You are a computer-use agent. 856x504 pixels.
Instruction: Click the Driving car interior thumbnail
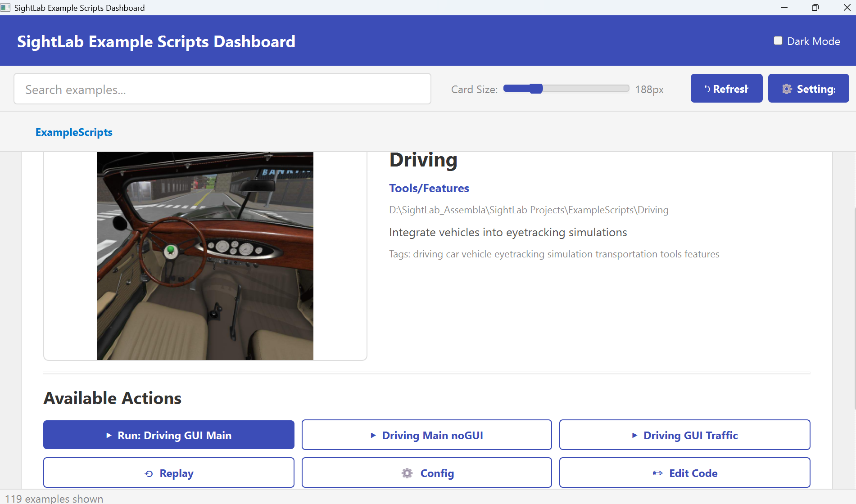[205, 256]
